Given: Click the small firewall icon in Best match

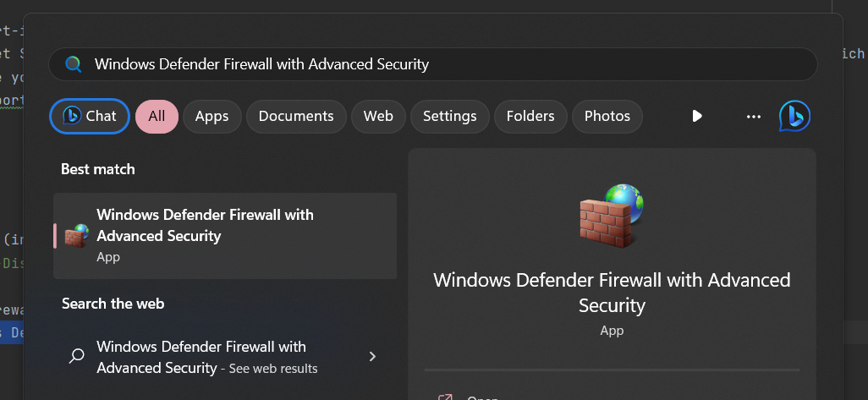Looking at the screenshot, I should click(77, 236).
